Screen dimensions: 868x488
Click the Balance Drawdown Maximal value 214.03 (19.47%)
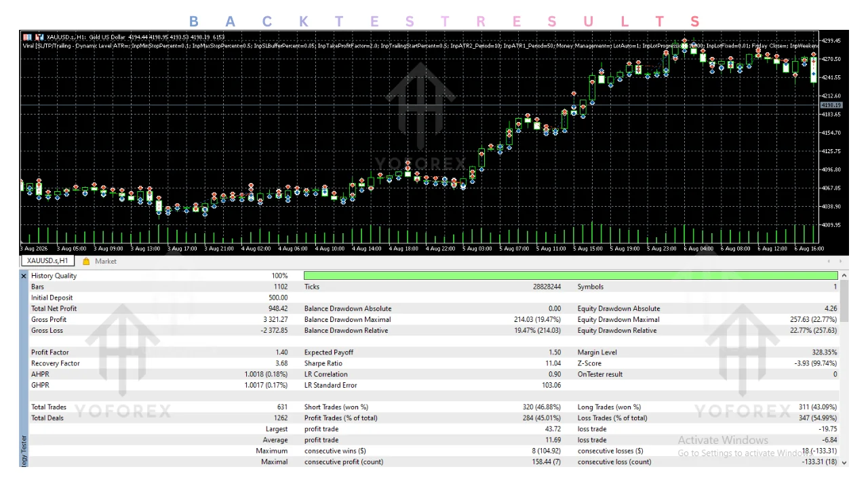pos(537,319)
